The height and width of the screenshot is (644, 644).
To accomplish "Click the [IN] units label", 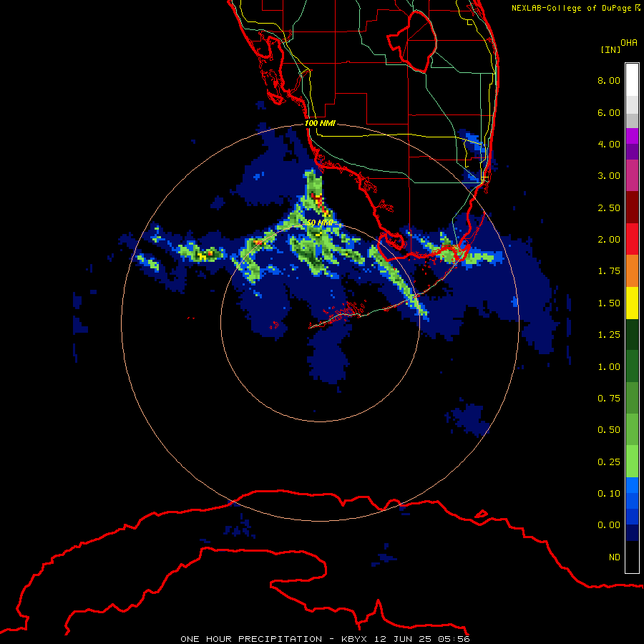I will (x=610, y=49).
